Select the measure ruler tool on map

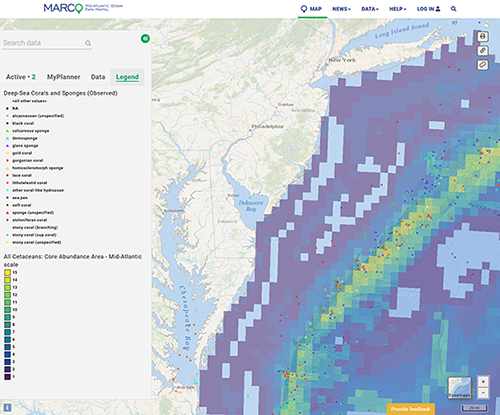point(483,65)
